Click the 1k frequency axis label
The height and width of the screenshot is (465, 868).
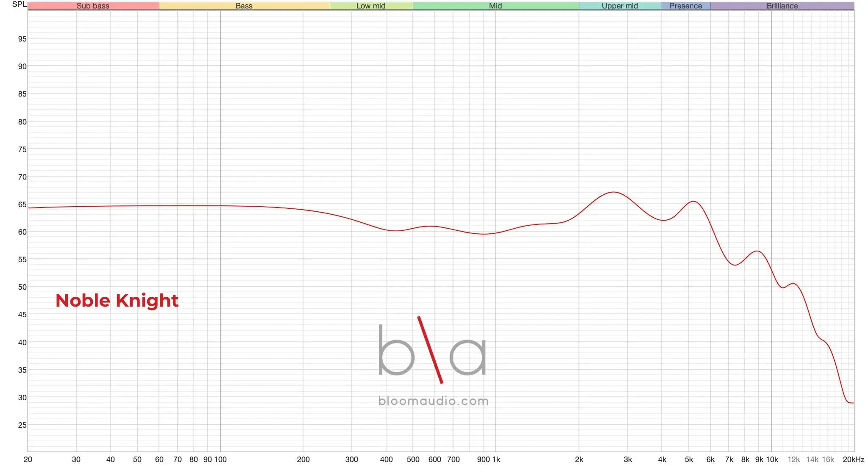pos(495,459)
